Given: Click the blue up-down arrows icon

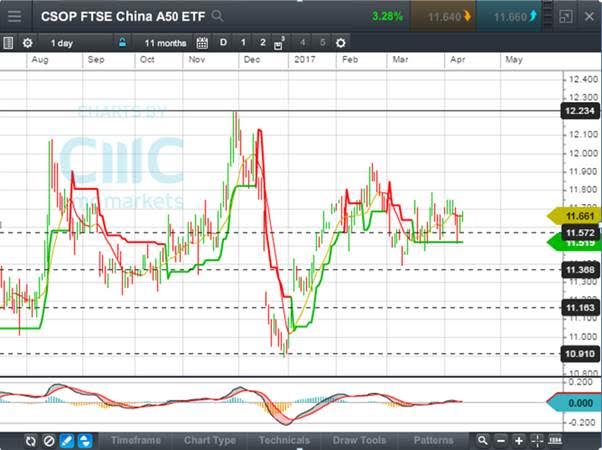Looking at the screenshot, I should point(85,441).
